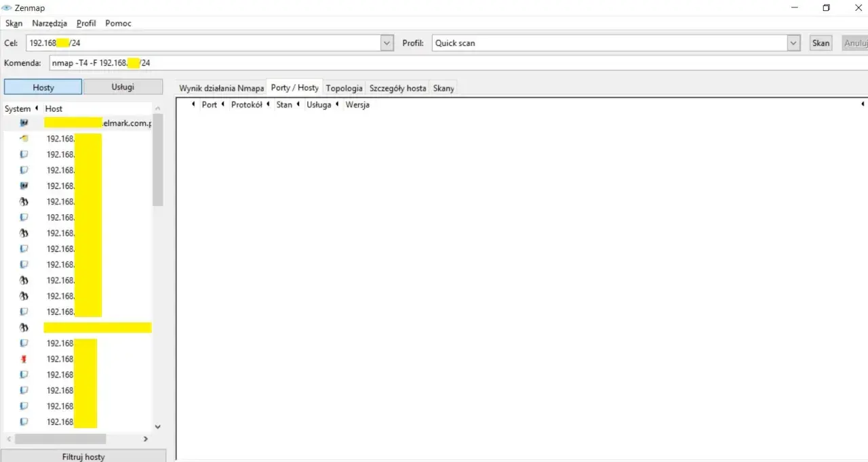
Task: Open the Profil menu
Action: click(86, 23)
